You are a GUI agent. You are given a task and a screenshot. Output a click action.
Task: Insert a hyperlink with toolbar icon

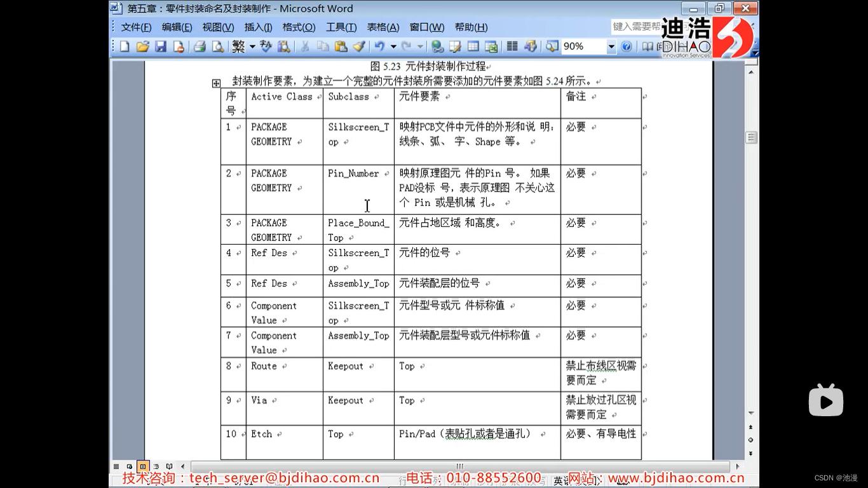pyautogui.click(x=437, y=46)
